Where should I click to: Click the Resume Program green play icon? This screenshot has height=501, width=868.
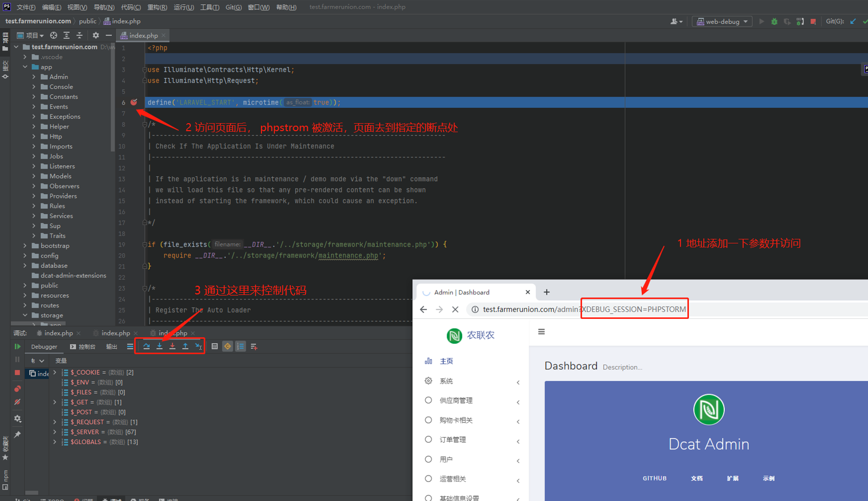click(17, 346)
